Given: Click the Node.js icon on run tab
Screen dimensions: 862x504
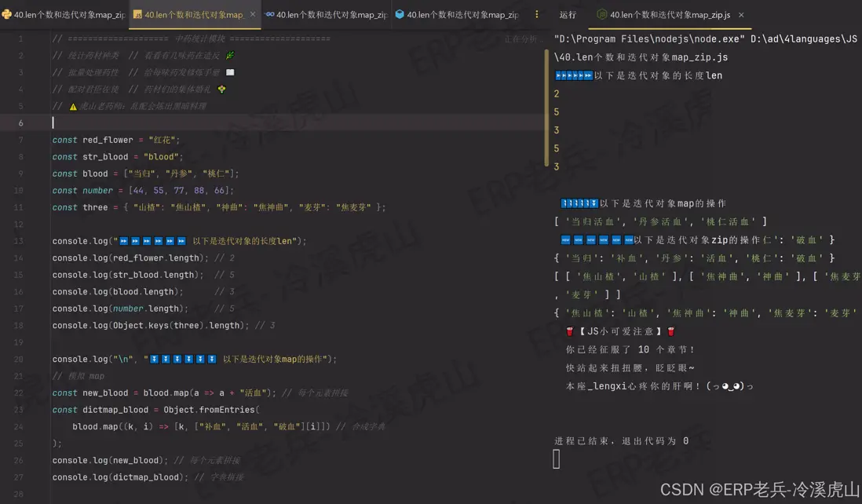Looking at the screenshot, I should (x=602, y=15).
